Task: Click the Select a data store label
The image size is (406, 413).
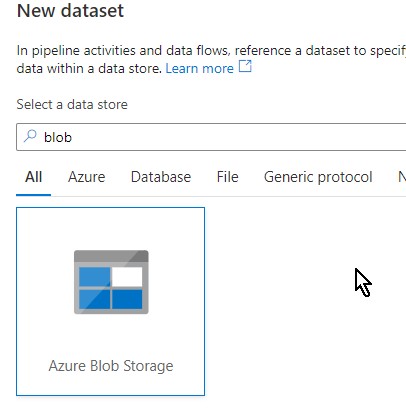Action: pyautogui.click(x=72, y=104)
